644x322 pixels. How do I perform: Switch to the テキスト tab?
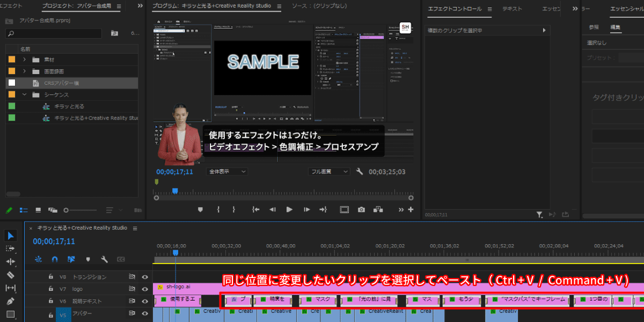point(512,9)
